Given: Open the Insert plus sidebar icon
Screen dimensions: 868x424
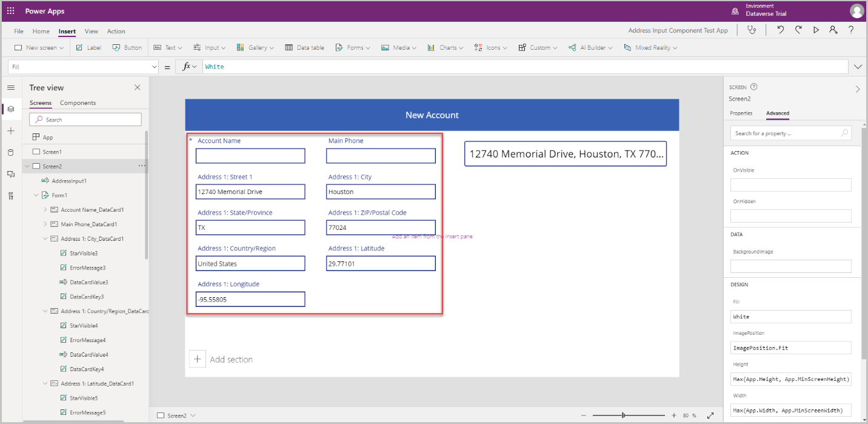Looking at the screenshot, I should pos(11,131).
